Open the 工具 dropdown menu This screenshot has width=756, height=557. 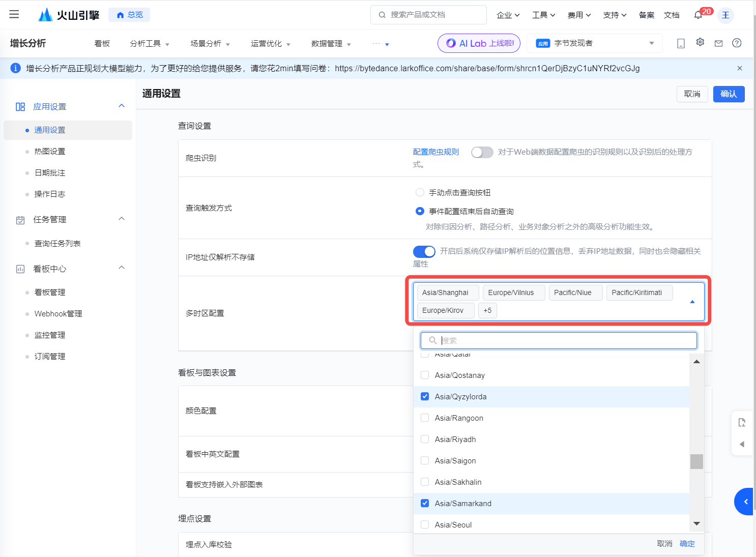(543, 15)
